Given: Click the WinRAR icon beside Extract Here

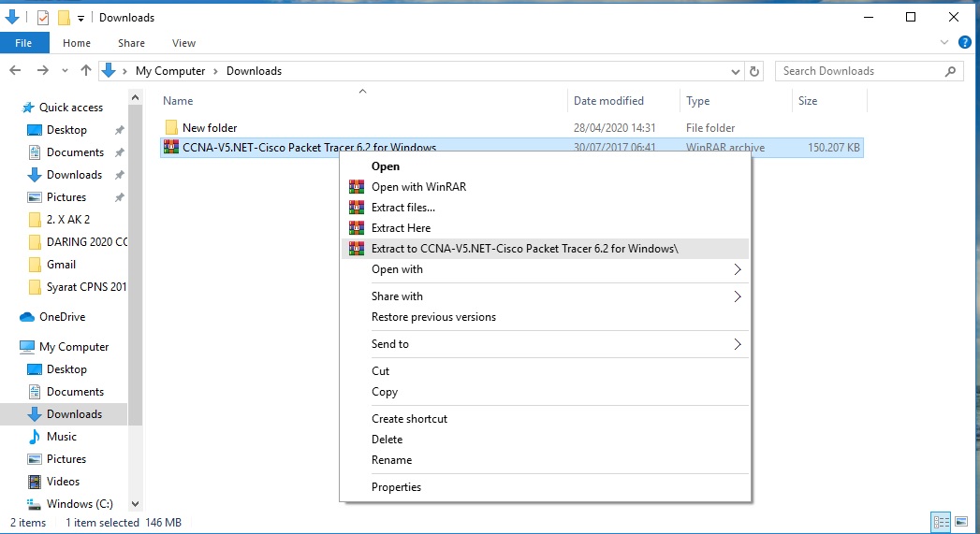Looking at the screenshot, I should pyautogui.click(x=357, y=228).
